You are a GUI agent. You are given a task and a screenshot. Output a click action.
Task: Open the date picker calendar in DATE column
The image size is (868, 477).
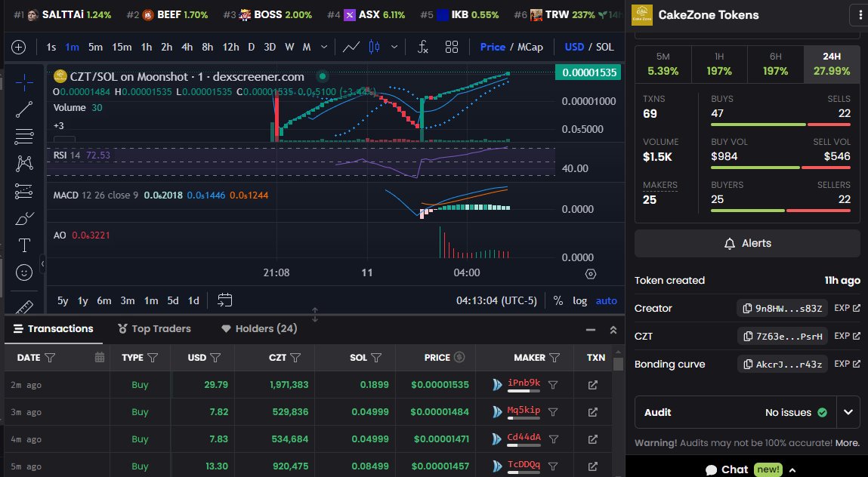tap(100, 358)
